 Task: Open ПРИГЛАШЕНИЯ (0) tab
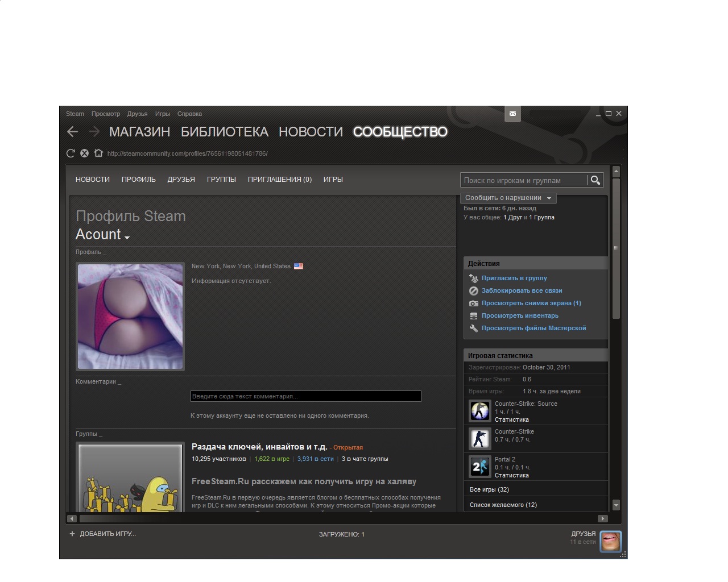(280, 179)
